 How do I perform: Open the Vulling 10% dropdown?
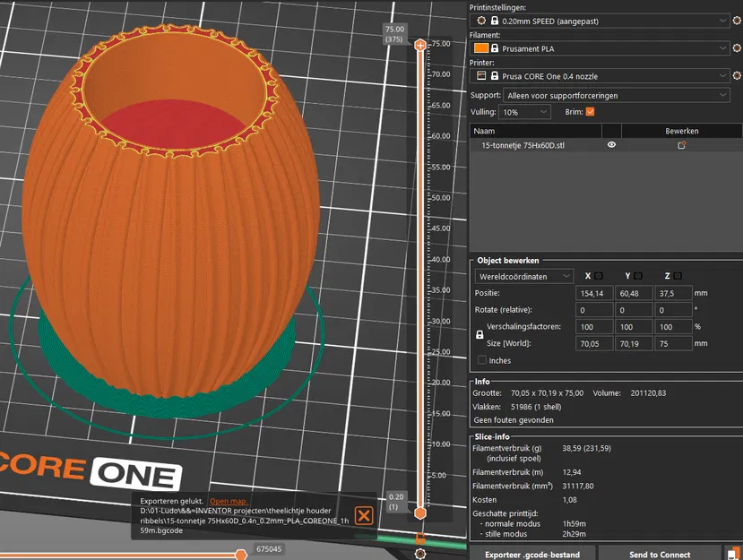click(x=524, y=112)
